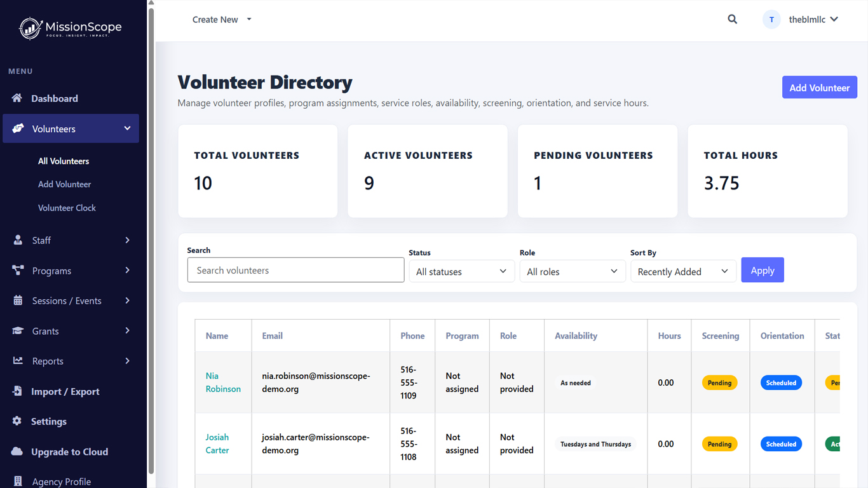This screenshot has width=868, height=488.
Task: Expand the Grants submenu chevron
Action: click(x=127, y=330)
